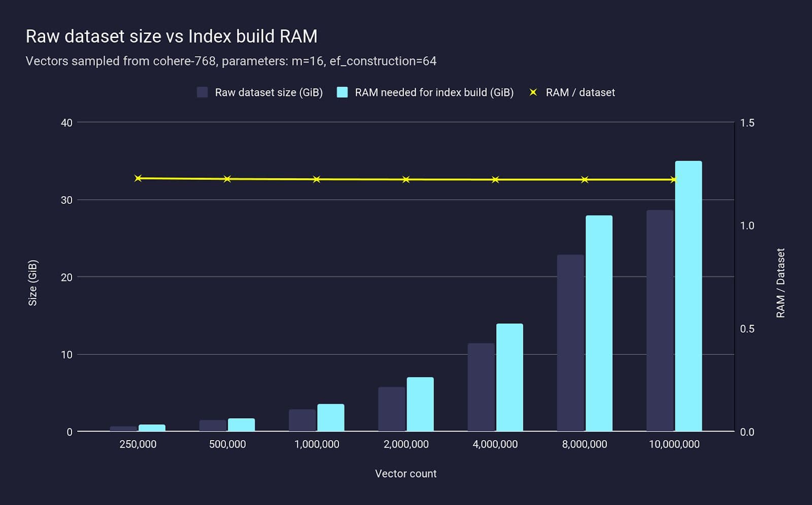Click the cyan bar for 4,000,000 vectors
Viewport: 812px width, 505px height.
pyautogui.click(x=510, y=377)
